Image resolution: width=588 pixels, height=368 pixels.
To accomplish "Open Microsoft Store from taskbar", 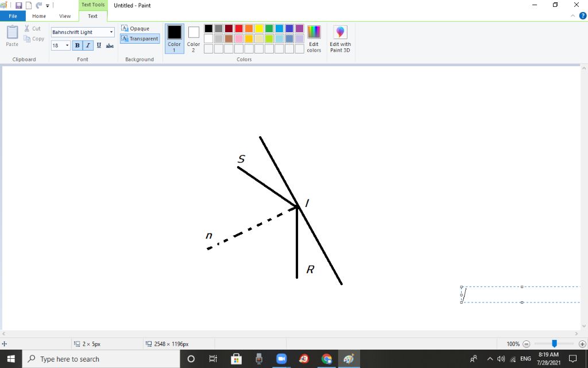I will tap(236, 359).
